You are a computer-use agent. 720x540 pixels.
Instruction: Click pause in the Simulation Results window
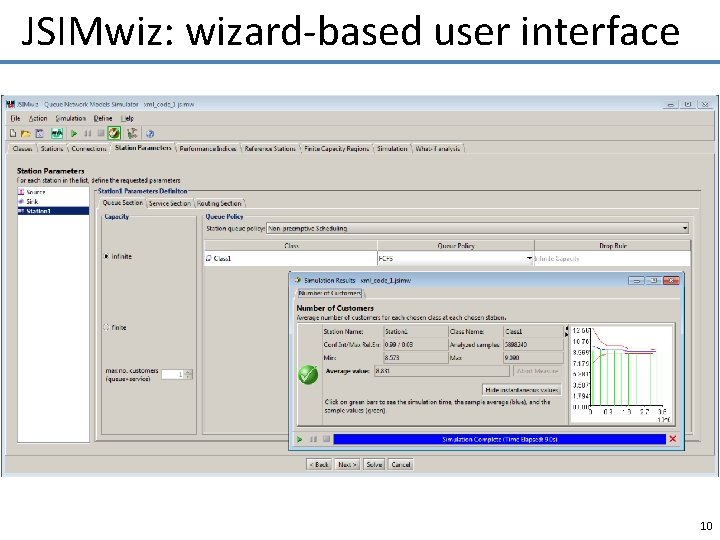[x=313, y=439]
